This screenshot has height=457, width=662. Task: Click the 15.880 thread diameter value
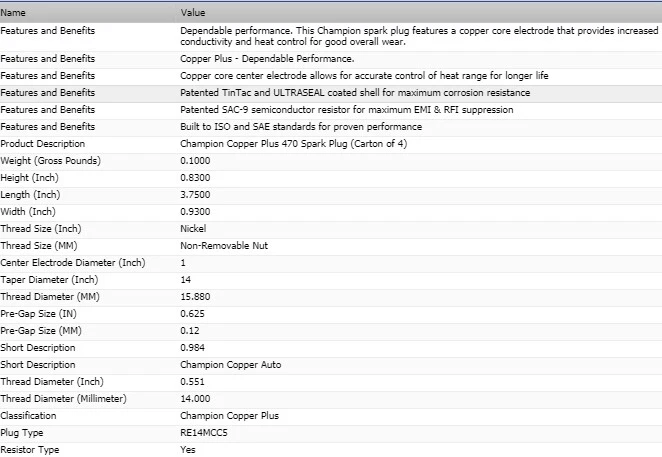tap(196, 297)
